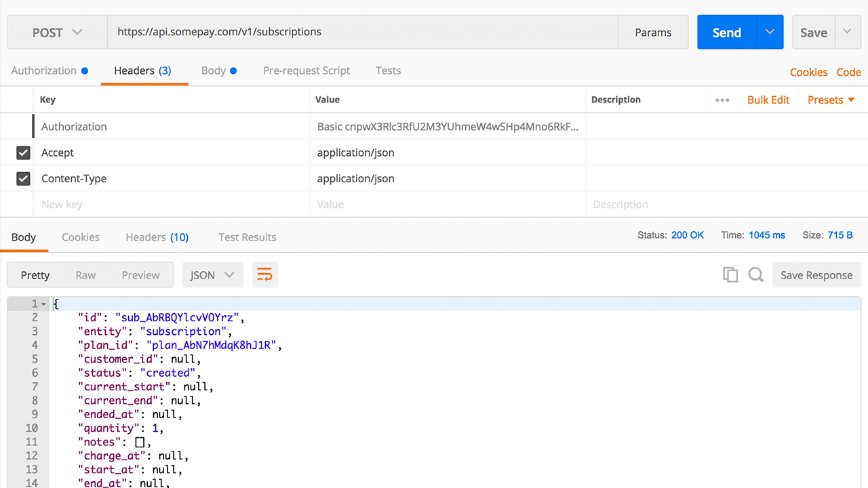Uncheck the Accept header checkbox

click(23, 152)
